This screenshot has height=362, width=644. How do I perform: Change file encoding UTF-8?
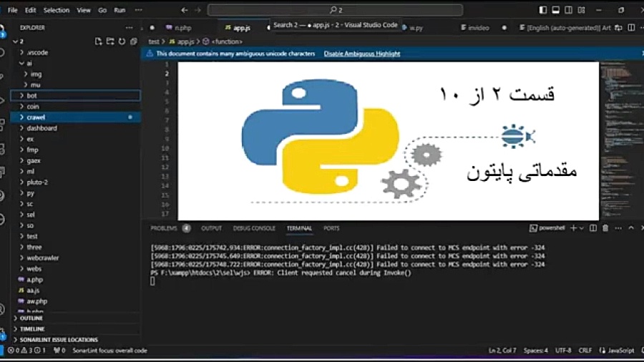[563, 351]
